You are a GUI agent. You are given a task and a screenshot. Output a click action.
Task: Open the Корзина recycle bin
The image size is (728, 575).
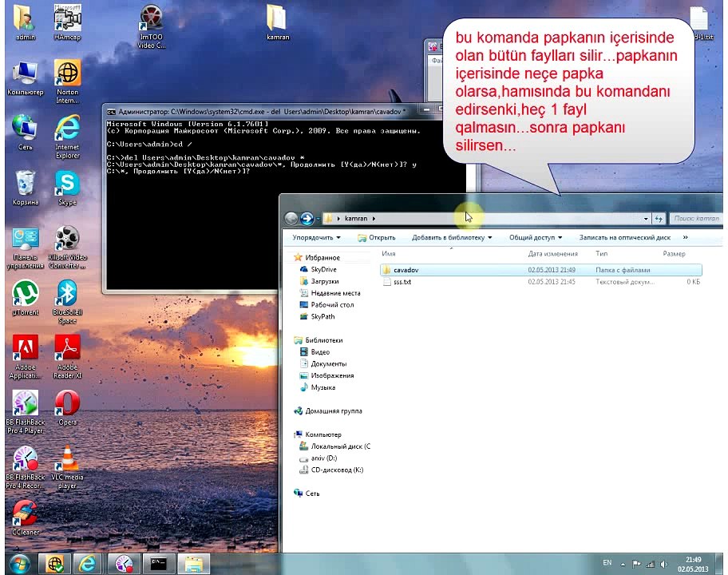25,188
